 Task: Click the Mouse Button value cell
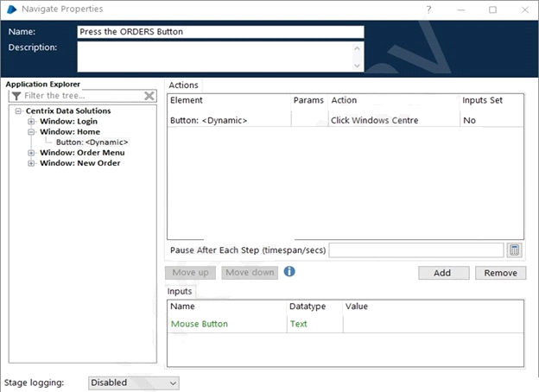coord(433,324)
